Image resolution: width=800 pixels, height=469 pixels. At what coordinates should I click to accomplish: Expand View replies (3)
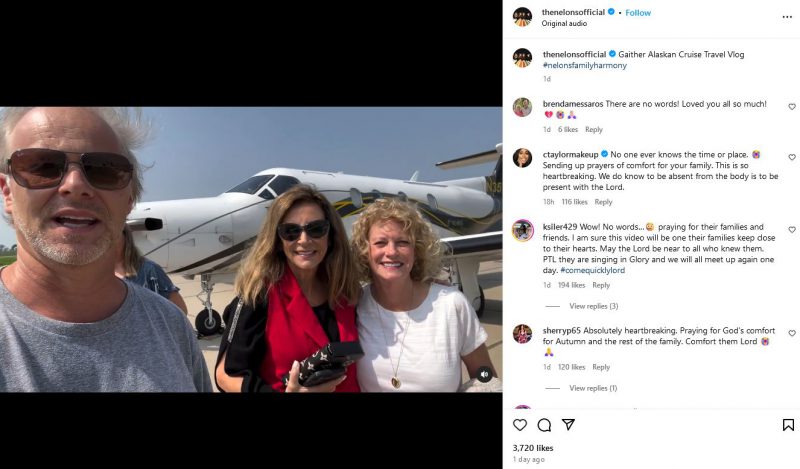[593, 306]
